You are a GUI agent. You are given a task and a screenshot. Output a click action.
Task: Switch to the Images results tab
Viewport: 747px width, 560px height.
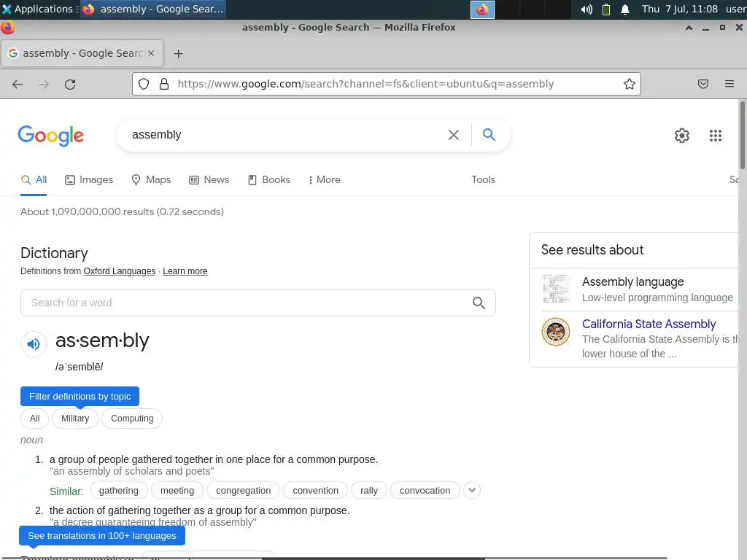pyautogui.click(x=89, y=180)
